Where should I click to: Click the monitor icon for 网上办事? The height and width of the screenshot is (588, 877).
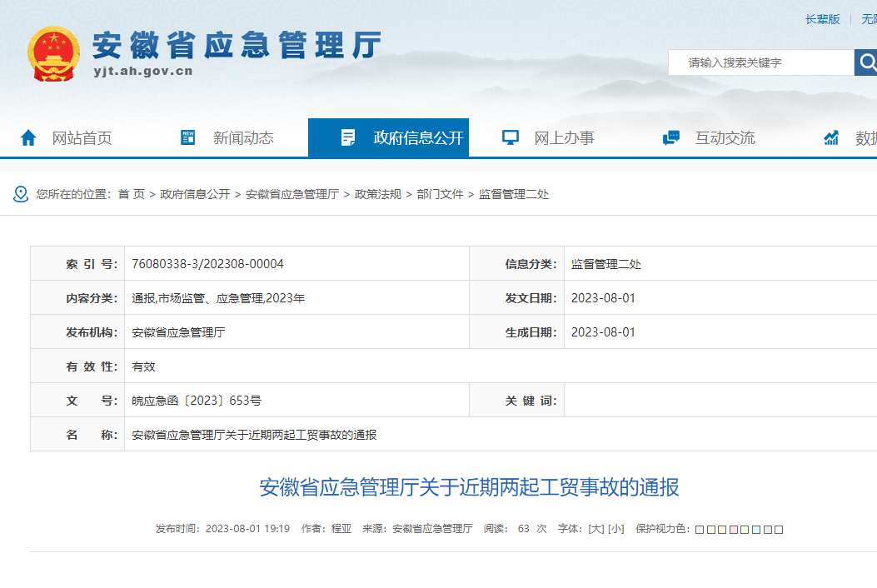tap(510, 137)
